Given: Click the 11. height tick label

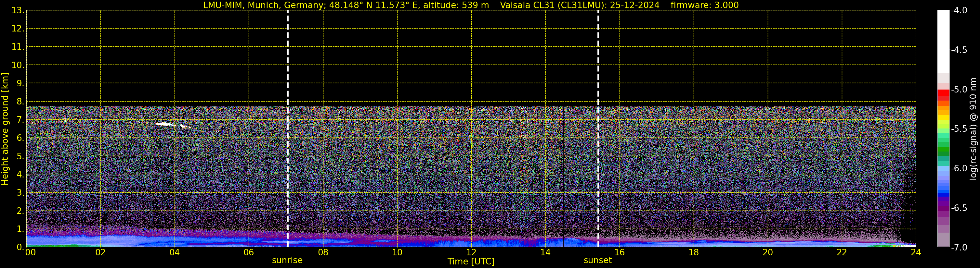Looking at the screenshot, I should tap(18, 47).
